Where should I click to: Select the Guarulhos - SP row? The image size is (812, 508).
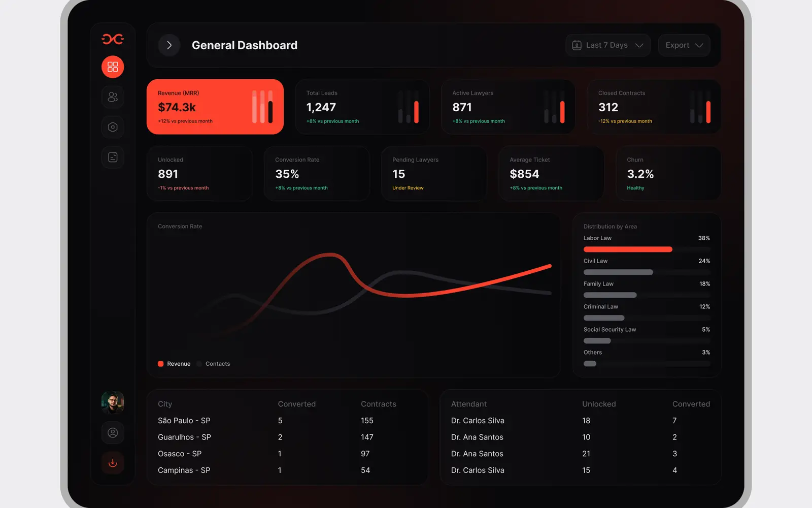coord(287,437)
